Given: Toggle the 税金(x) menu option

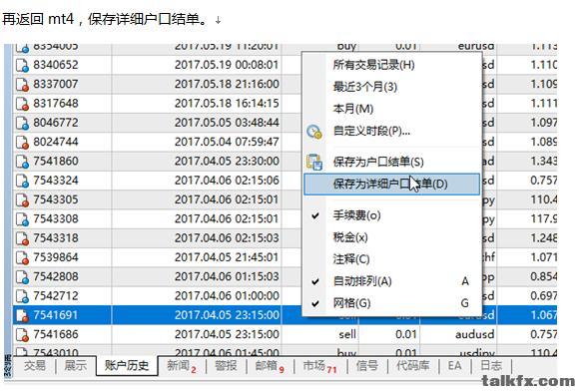Looking at the screenshot, I should [391, 237].
